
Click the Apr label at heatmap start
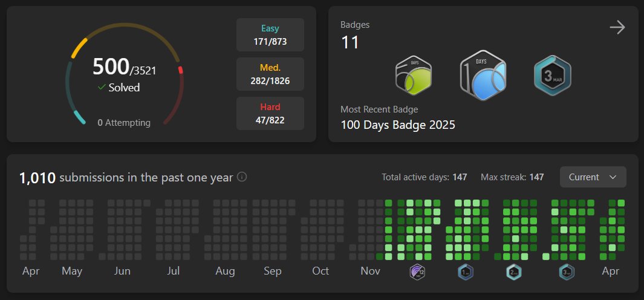pyautogui.click(x=31, y=271)
